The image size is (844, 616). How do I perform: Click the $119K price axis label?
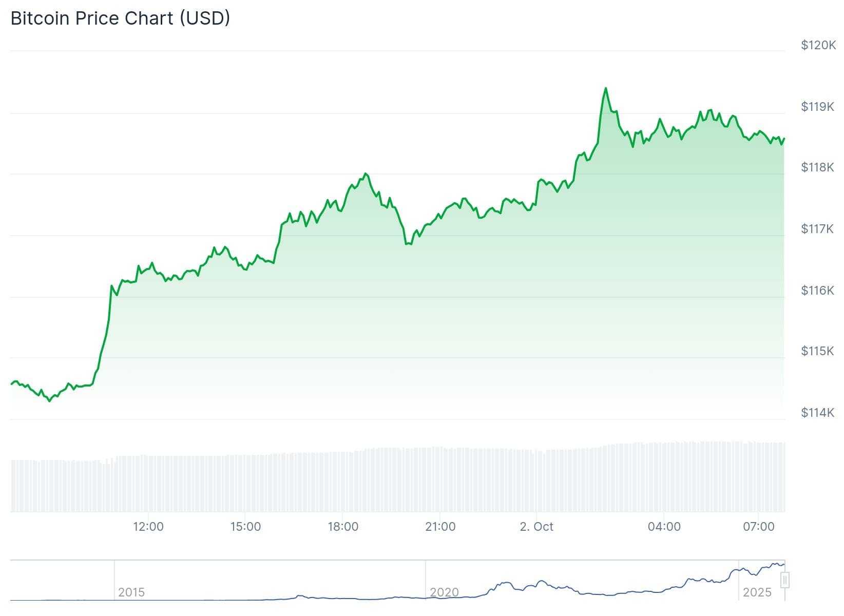tap(817, 107)
